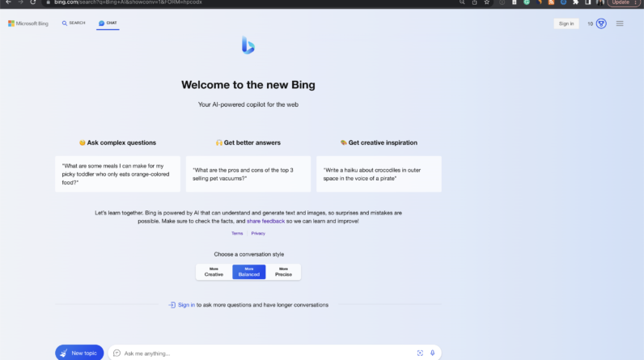This screenshot has height=360, width=644.
Task: Click 'Your AI-powered copilot for the web' subtitle
Action: click(x=248, y=104)
